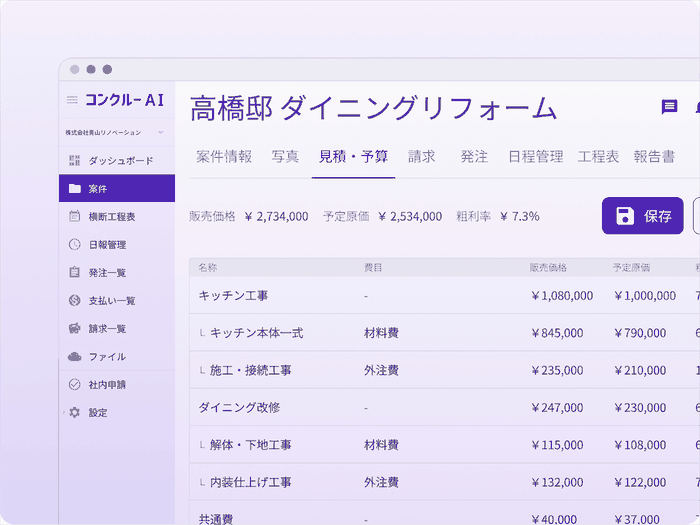Click the hamburger menu icon beside コンクルー AI
Screen dimensions: 700x525
coord(72,100)
